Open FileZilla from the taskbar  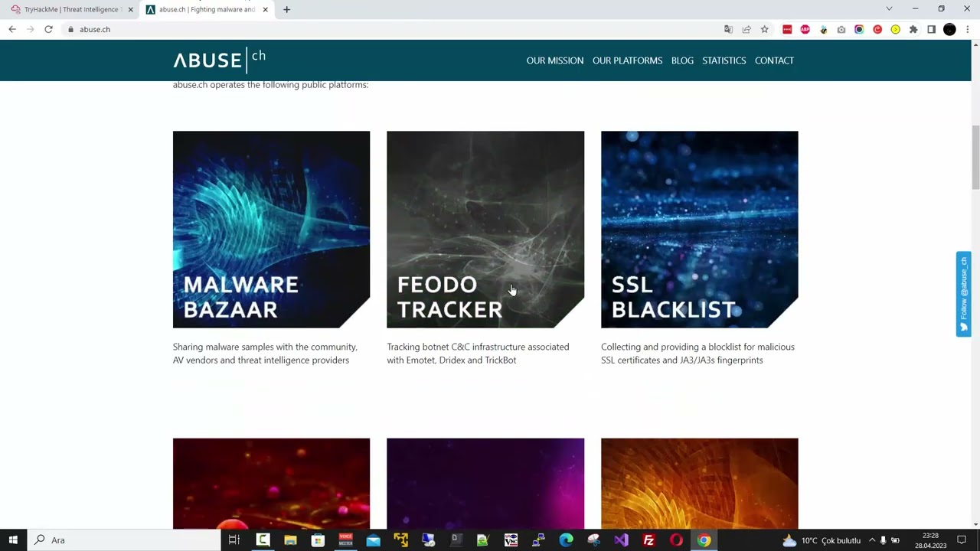pyautogui.click(x=648, y=540)
